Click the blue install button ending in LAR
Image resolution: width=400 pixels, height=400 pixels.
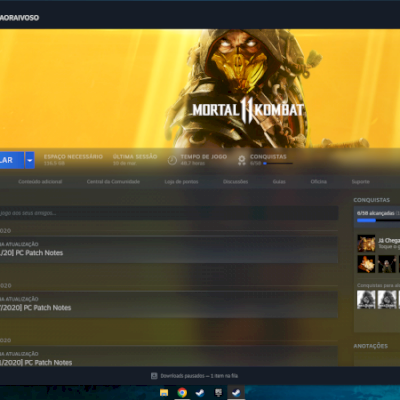(12, 160)
